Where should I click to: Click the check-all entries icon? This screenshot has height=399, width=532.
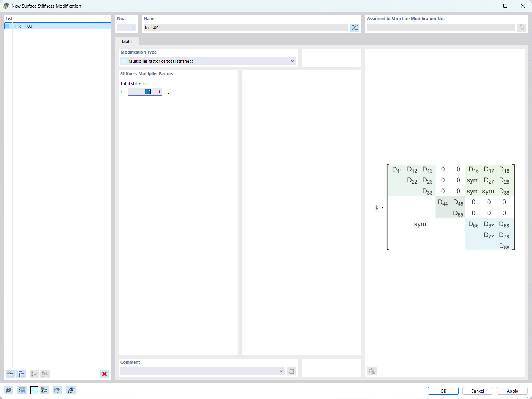coord(34,374)
